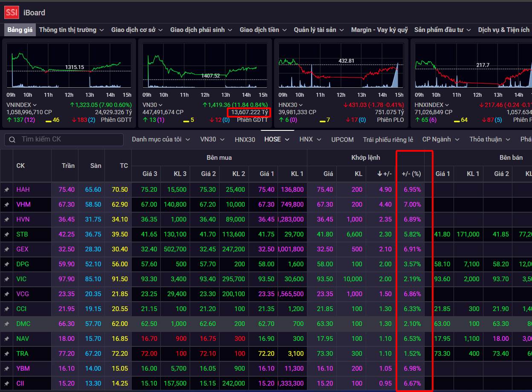Pin the VIC stock row
Image resolution: width=532 pixels, height=392 pixels.
6,279
